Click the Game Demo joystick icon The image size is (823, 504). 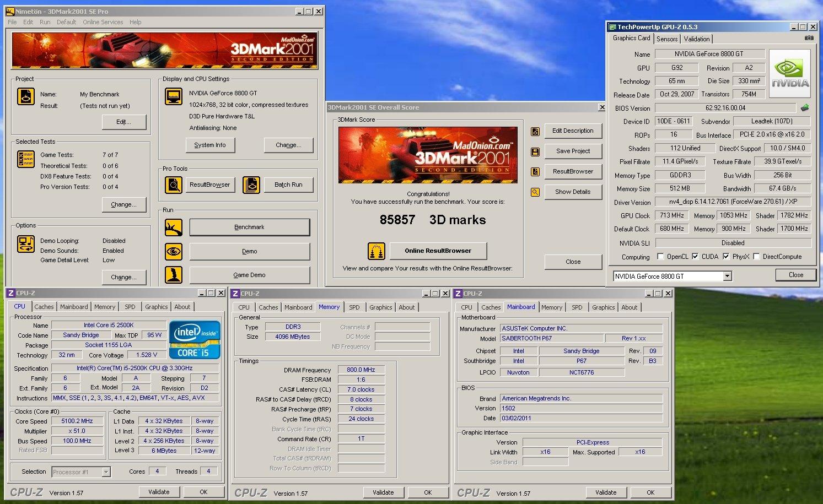[174, 275]
